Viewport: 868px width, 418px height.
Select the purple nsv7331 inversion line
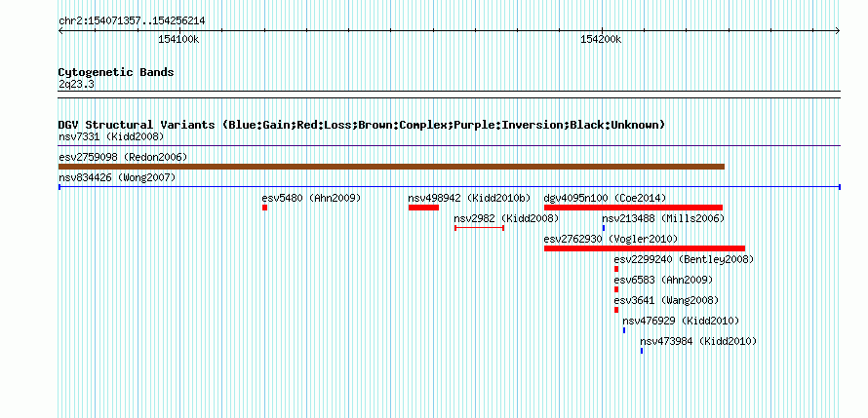(x=450, y=146)
